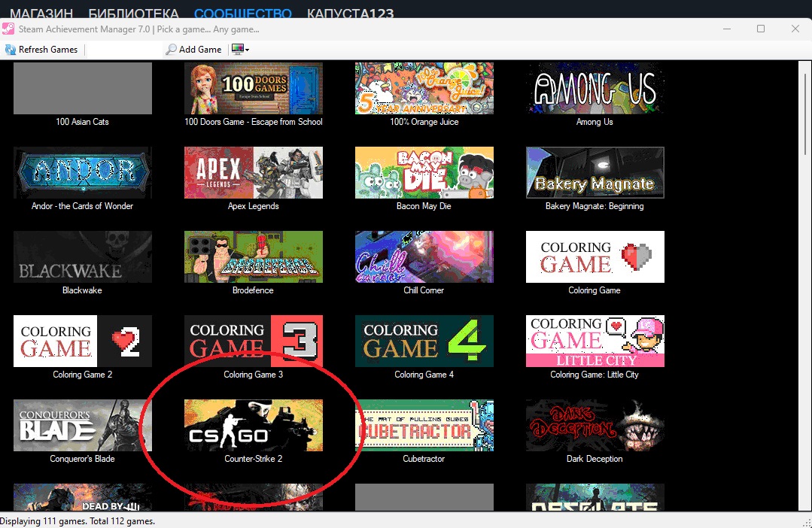
Task: Click the Add Game button
Action: 193,50
